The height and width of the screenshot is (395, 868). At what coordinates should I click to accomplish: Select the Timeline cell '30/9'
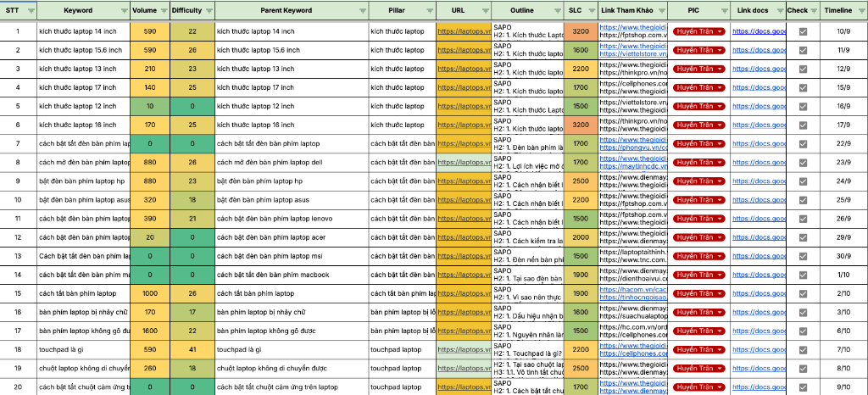coord(843,256)
